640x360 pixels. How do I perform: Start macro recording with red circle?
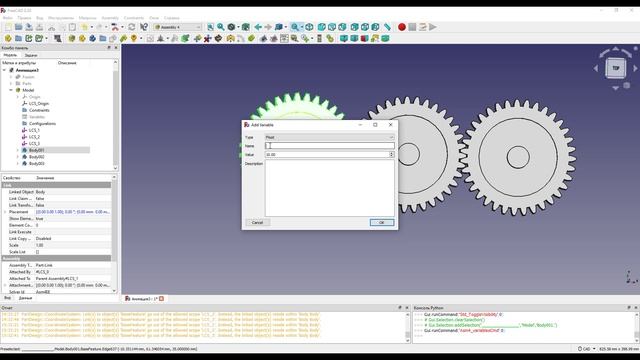tap(402, 27)
